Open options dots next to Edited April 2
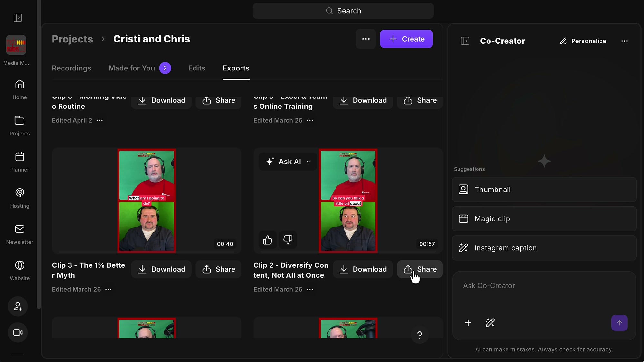 coord(100,120)
